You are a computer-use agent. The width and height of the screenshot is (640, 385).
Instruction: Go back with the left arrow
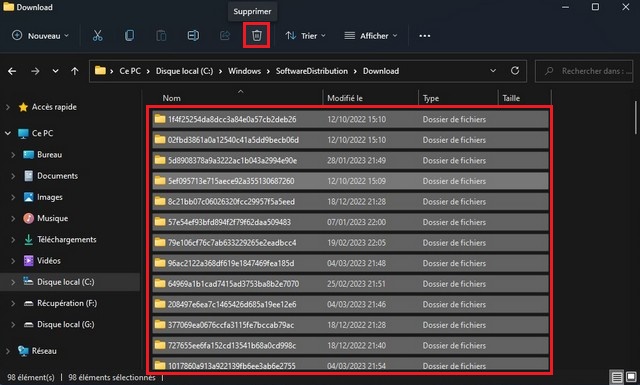[12, 71]
